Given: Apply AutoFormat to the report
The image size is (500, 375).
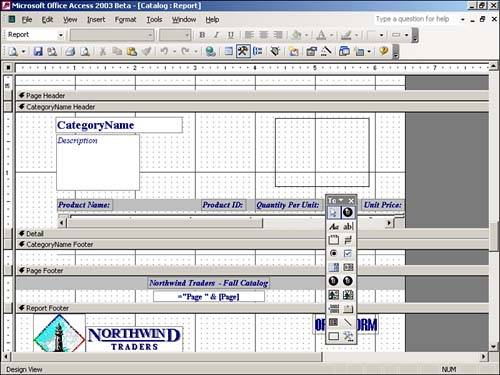Looking at the screenshot, I should 275,51.
